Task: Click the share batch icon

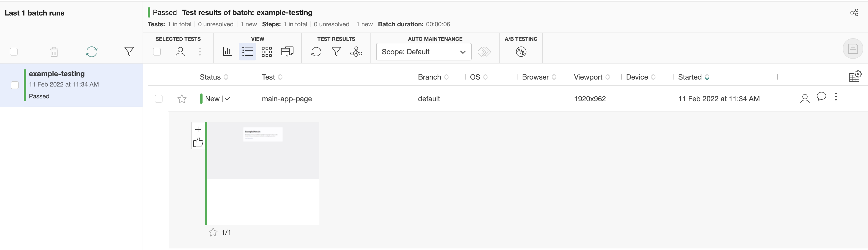Action: click(854, 13)
